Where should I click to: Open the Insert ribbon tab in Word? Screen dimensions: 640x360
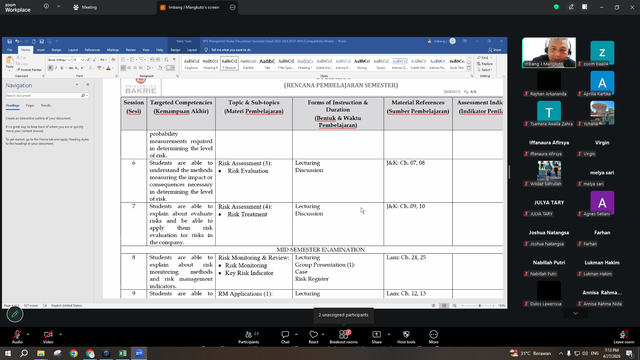point(41,50)
